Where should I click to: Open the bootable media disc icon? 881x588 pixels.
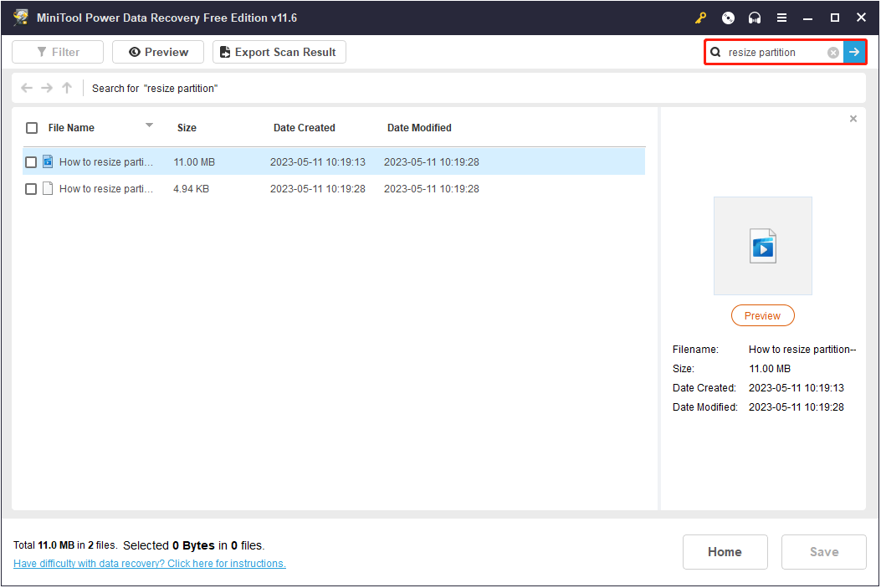[x=728, y=18]
